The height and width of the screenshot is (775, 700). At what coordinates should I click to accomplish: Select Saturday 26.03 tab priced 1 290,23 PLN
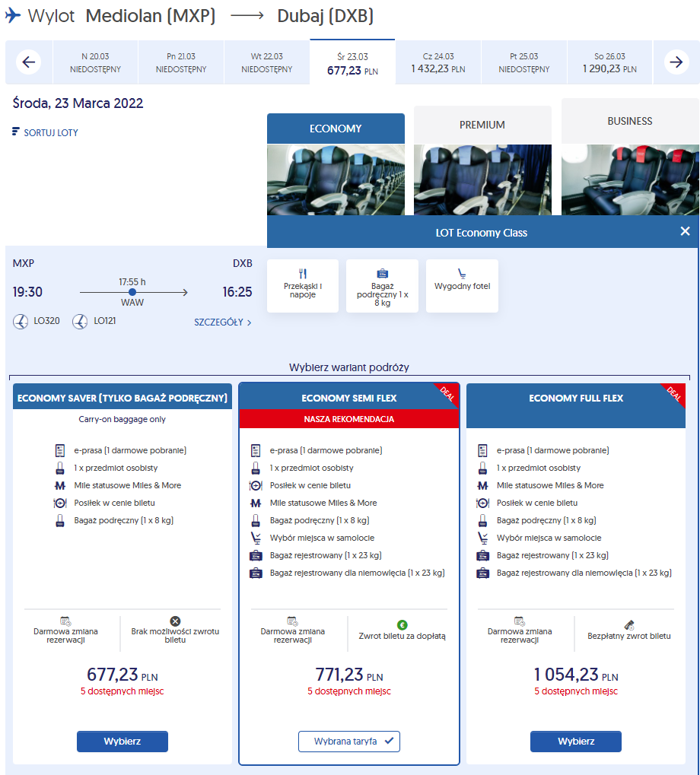pos(609,62)
